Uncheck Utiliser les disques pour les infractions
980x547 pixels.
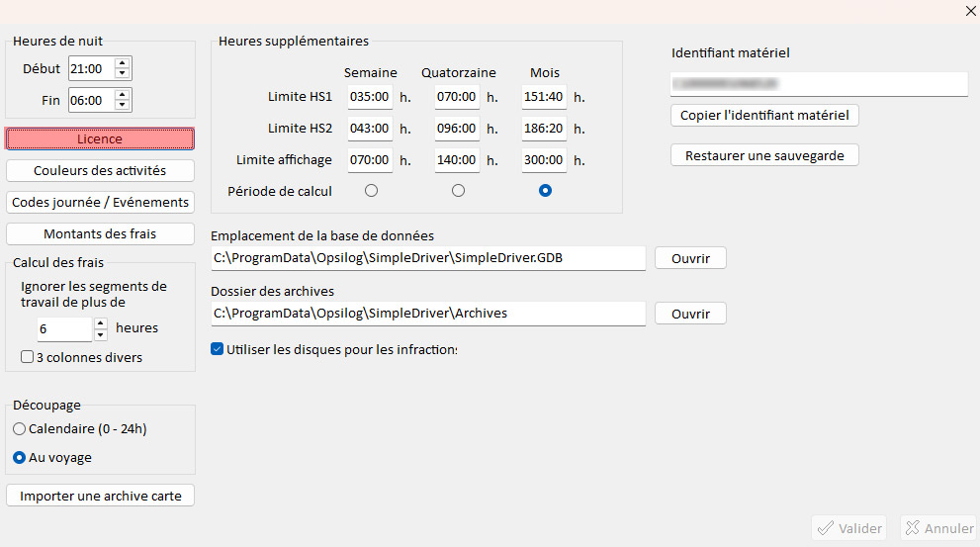[x=218, y=348]
